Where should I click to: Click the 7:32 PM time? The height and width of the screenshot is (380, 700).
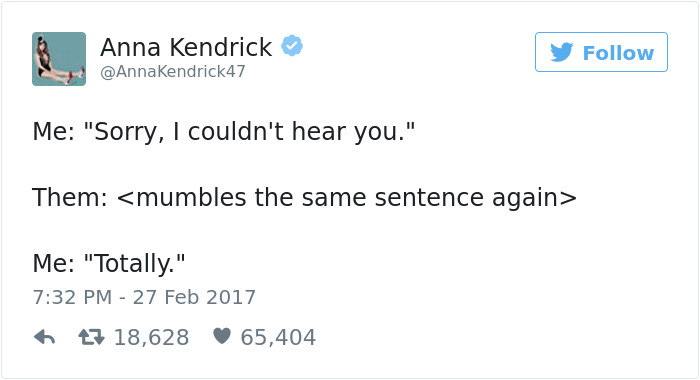pyautogui.click(x=72, y=297)
